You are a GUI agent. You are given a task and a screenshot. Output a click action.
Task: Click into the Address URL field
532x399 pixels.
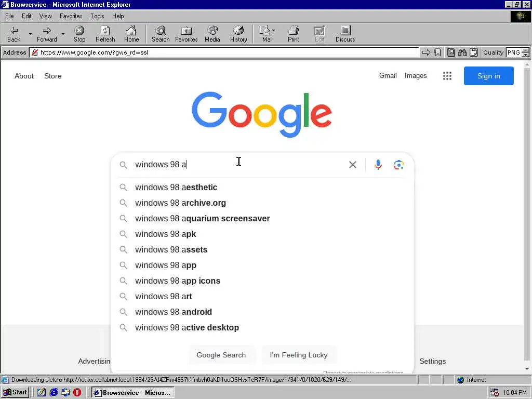tap(224, 52)
